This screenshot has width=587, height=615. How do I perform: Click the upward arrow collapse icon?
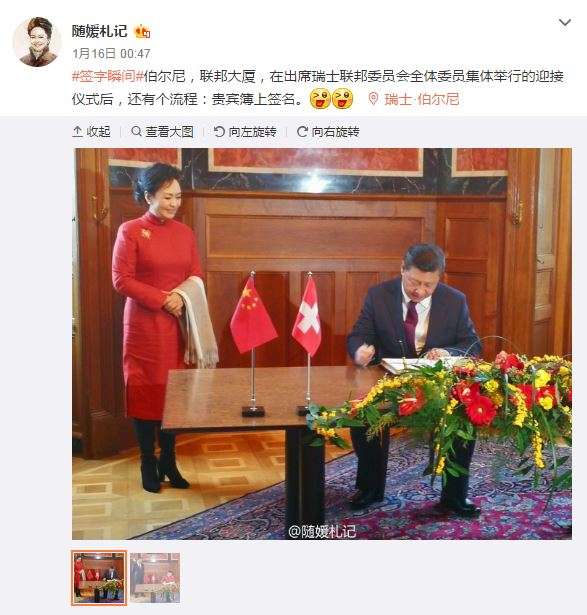(x=78, y=131)
